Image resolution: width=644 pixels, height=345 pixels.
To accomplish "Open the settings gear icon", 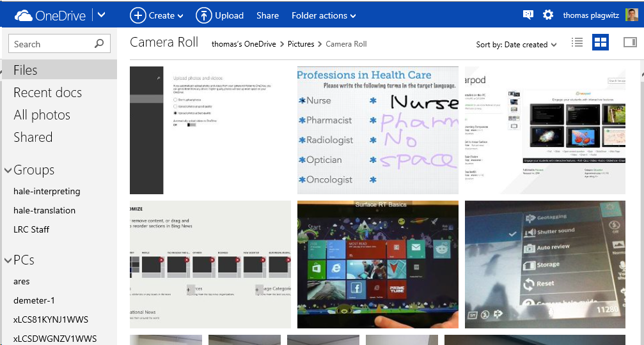I will [x=548, y=15].
